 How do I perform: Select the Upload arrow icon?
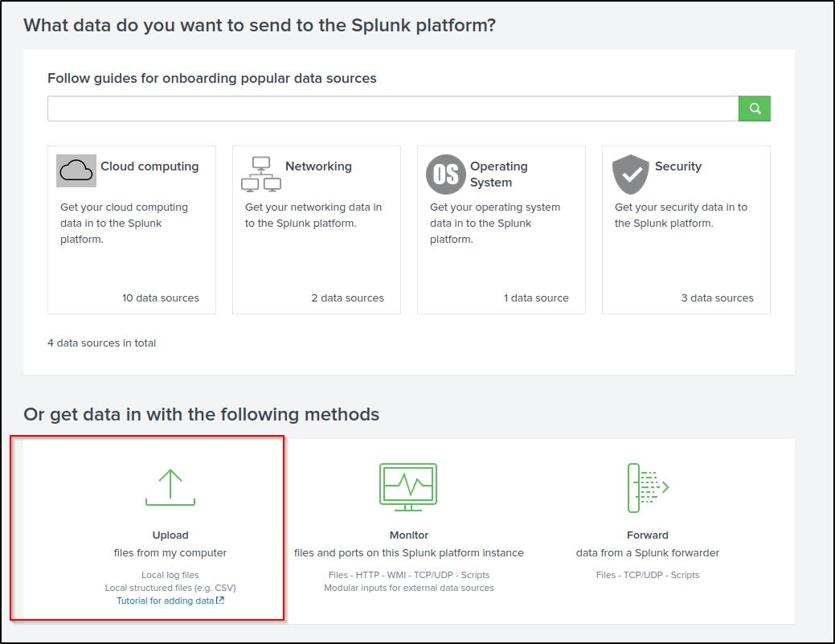[x=170, y=486]
